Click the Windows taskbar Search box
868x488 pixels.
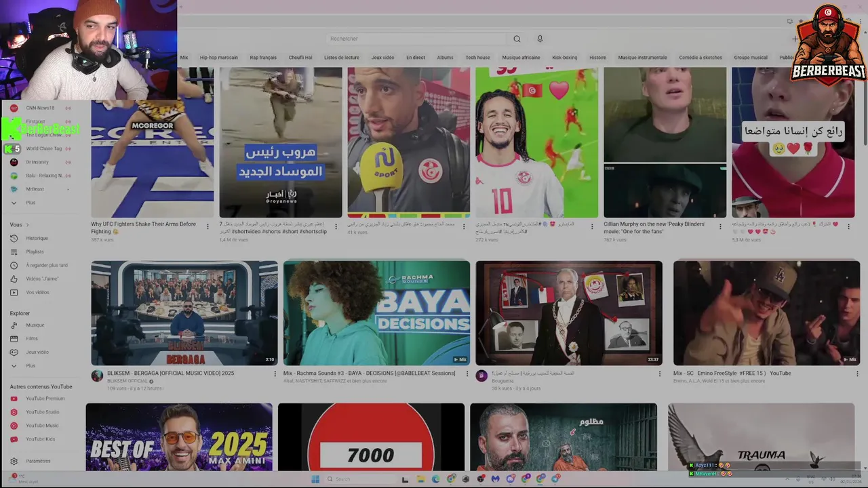click(359, 479)
